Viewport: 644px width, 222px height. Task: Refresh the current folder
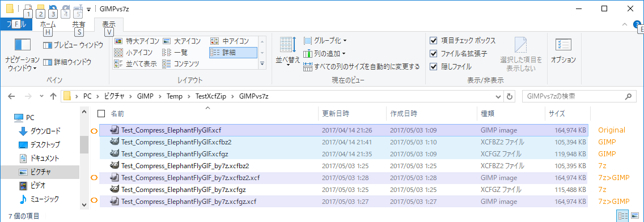(x=509, y=97)
